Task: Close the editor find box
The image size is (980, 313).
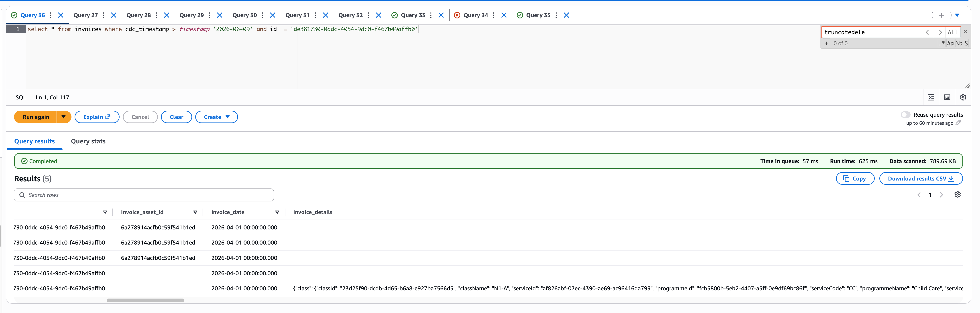Action: (x=965, y=32)
